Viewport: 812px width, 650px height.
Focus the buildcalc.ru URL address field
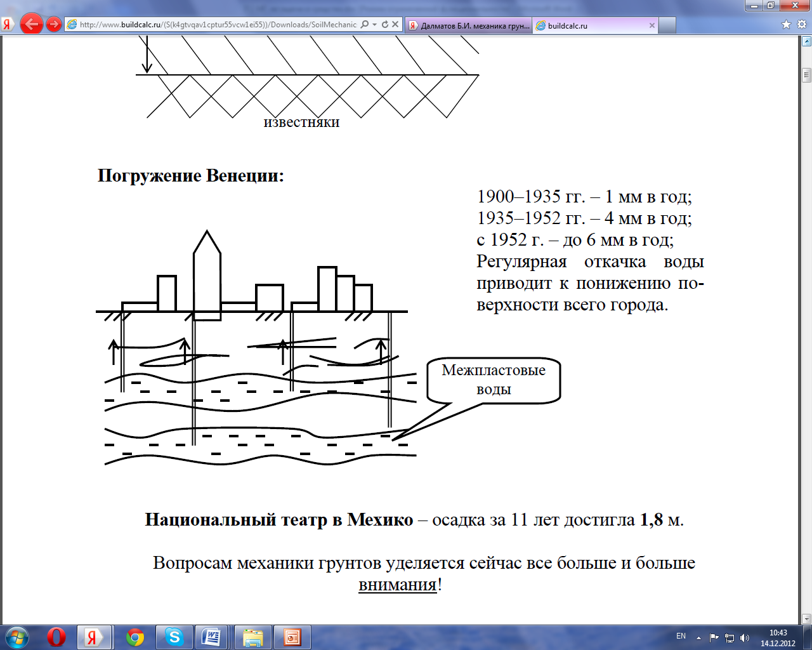pos(218,25)
